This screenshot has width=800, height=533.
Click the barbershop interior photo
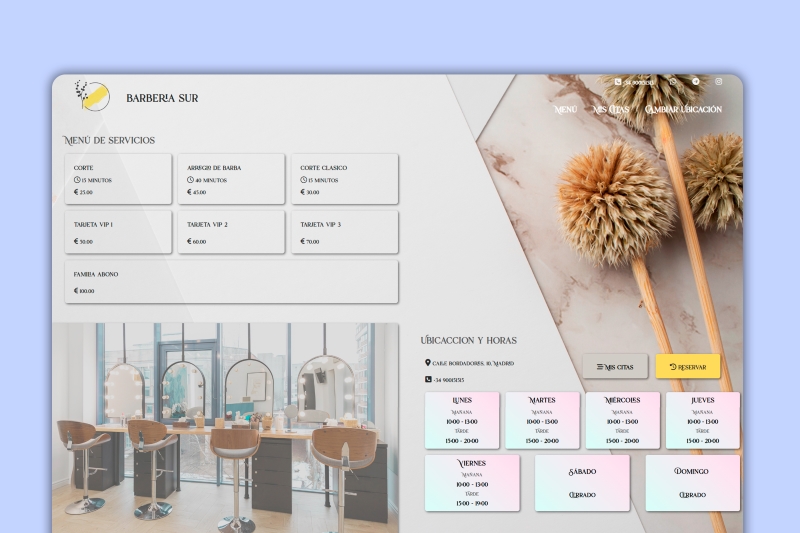click(x=226, y=427)
